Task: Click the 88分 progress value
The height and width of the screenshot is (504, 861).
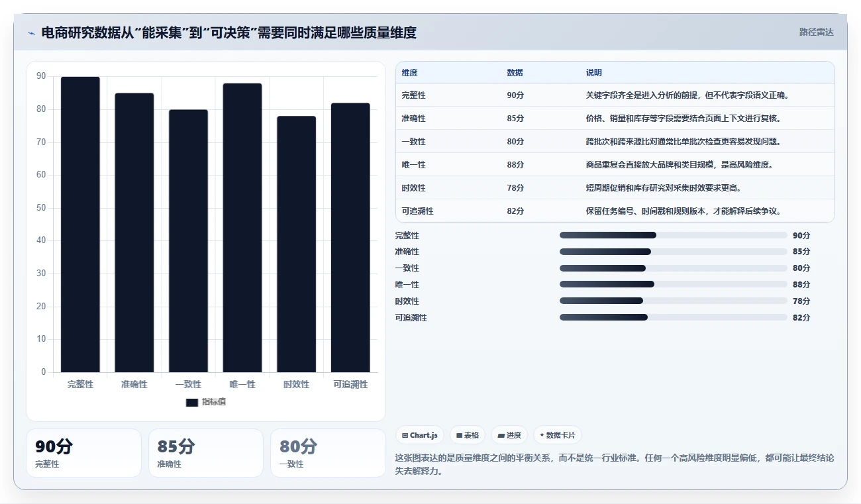Action: coord(801,285)
